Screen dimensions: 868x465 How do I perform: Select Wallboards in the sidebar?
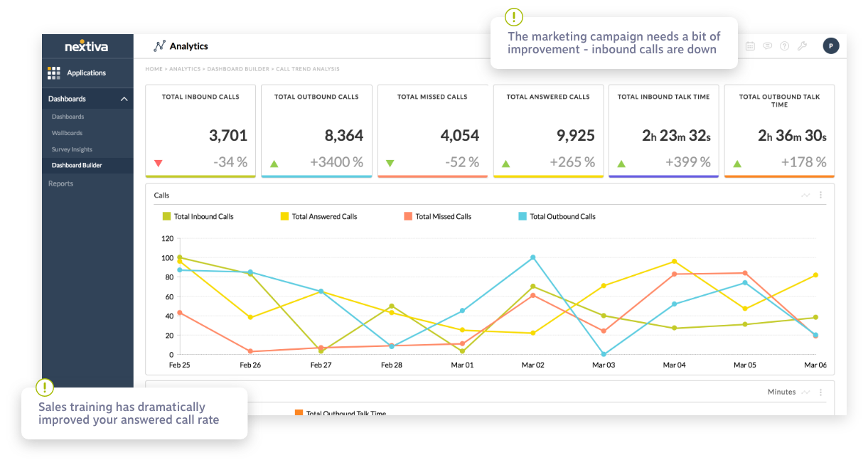point(67,133)
